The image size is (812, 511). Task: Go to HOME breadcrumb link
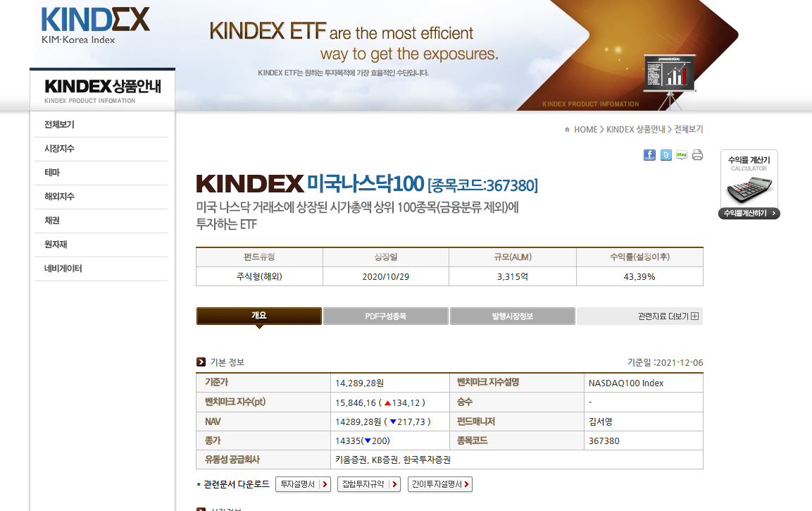click(x=586, y=130)
